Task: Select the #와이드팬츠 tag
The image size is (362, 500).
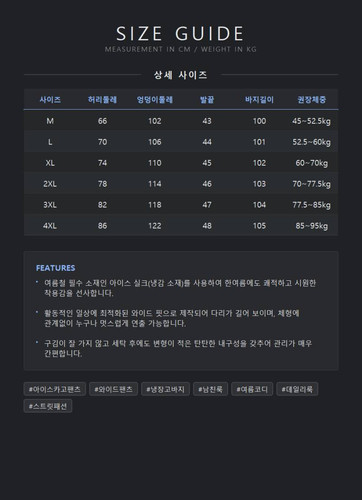Action: coord(113,389)
